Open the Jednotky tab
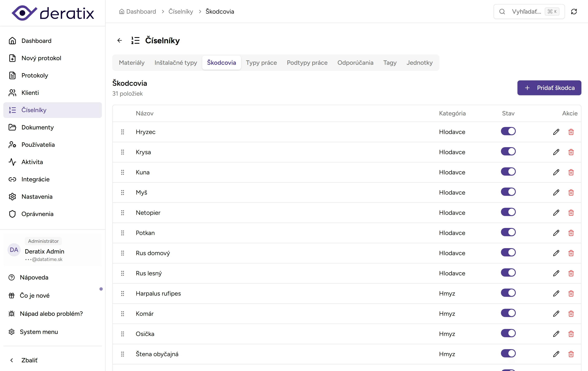The image size is (588, 371). pyautogui.click(x=419, y=62)
